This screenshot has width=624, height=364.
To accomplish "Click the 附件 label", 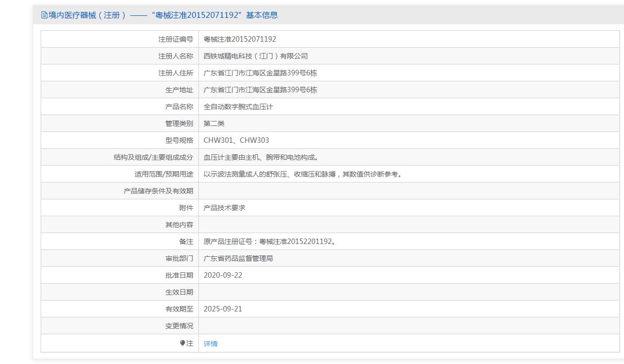I will [186, 208].
